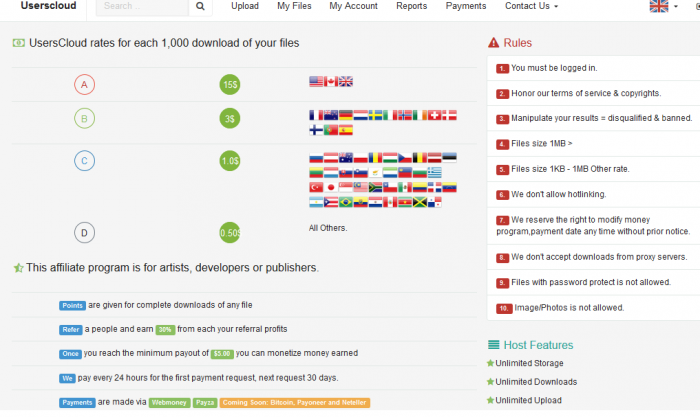700x417 pixels.
Task: Click rule 'We don't allow hotlinking.'
Action: click(558, 194)
